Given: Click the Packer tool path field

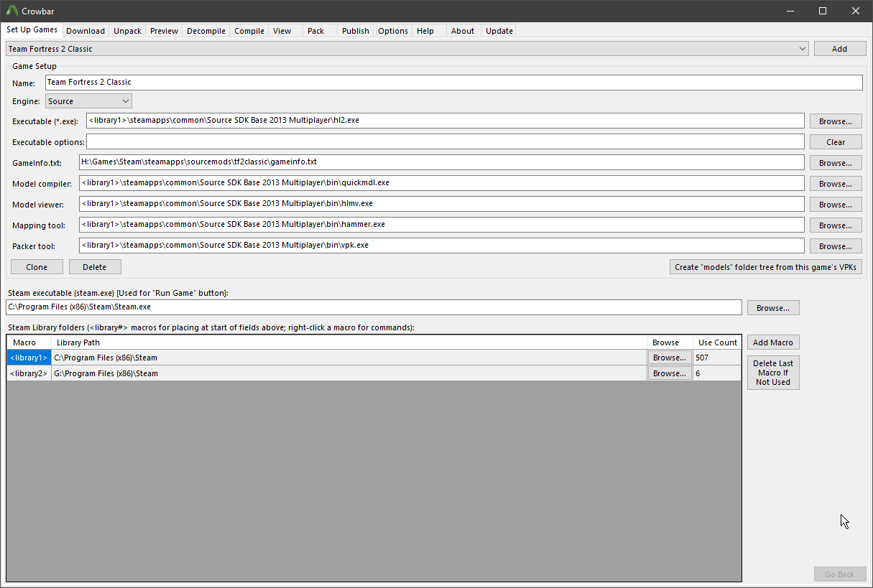Looking at the screenshot, I should tap(442, 246).
